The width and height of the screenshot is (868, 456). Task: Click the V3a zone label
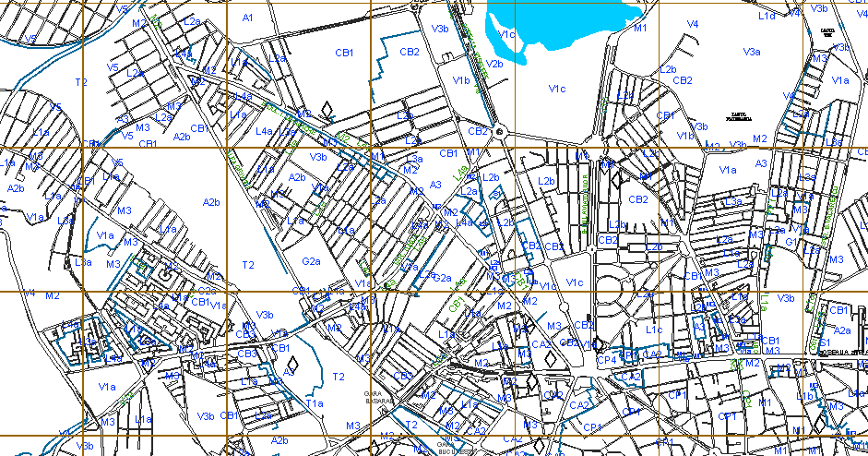pyautogui.click(x=752, y=52)
